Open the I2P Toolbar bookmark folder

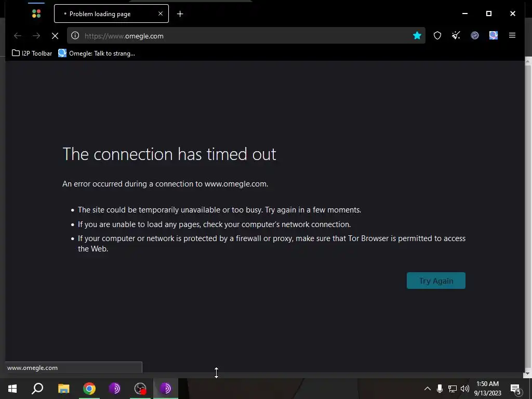pyautogui.click(x=32, y=54)
